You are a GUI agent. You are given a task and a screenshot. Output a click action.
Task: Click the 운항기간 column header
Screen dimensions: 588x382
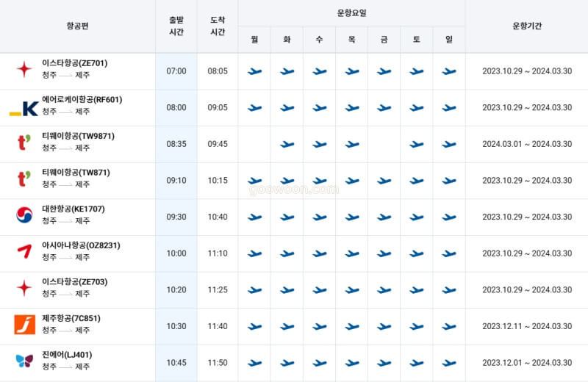[x=527, y=26]
